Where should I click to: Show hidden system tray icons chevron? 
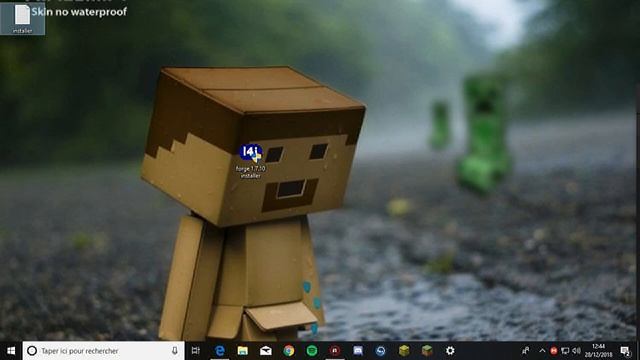click(542, 351)
